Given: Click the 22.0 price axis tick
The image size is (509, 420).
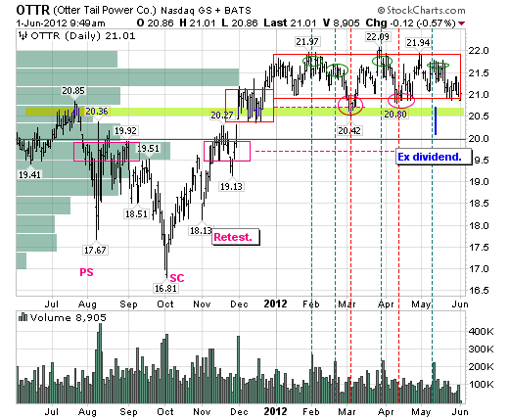Looking at the screenshot, I should pos(479,51).
